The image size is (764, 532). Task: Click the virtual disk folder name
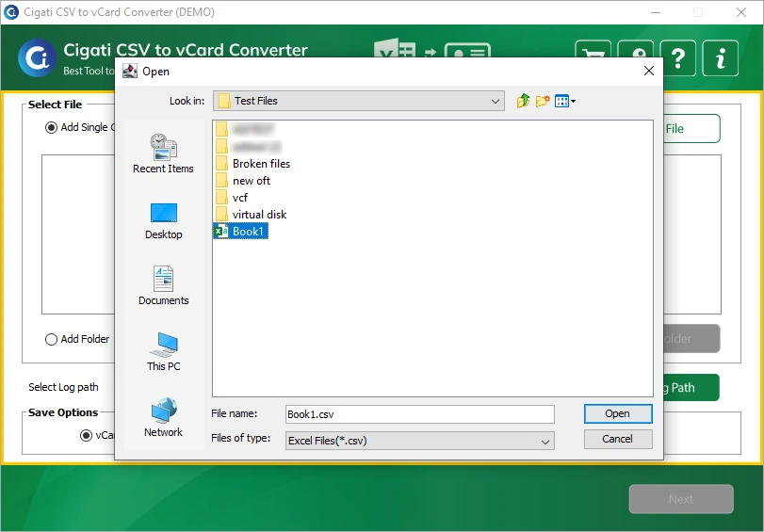[x=259, y=215]
